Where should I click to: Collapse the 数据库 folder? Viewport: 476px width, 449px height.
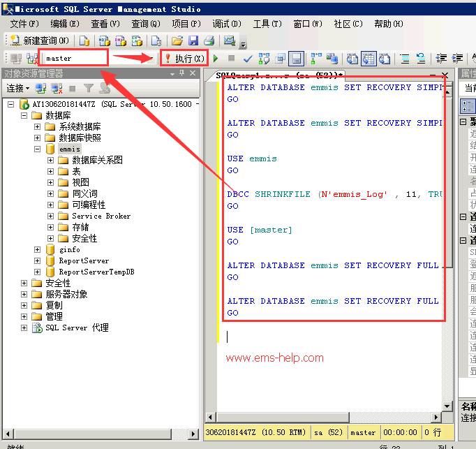tap(24, 115)
